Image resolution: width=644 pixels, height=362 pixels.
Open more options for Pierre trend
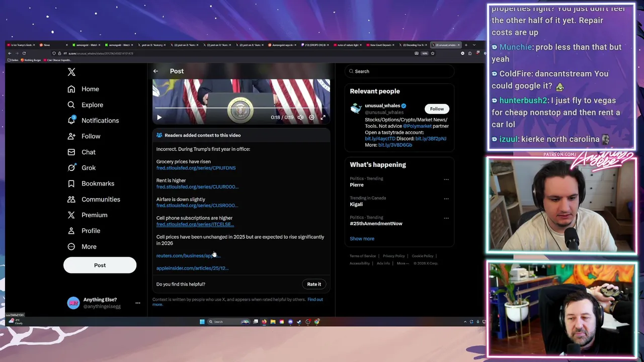pyautogui.click(x=446, y=179)
